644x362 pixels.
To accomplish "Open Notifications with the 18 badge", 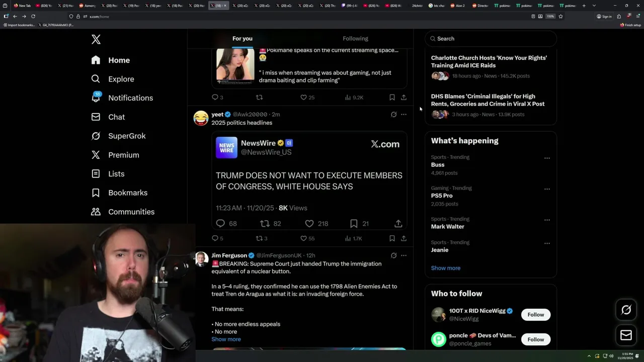I will click(x=122, y=98).
